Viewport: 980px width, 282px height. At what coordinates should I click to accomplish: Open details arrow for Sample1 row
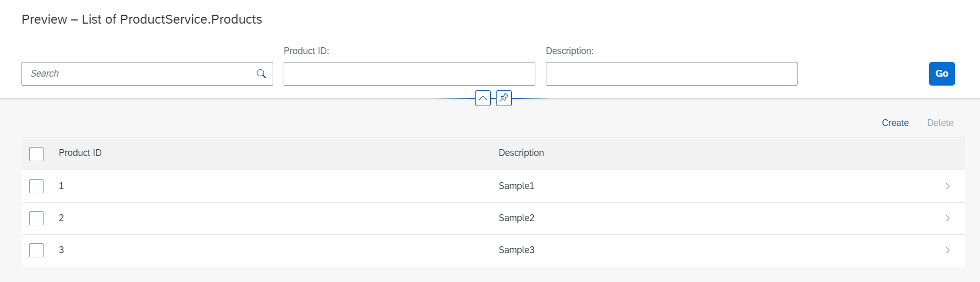pyautogui.click(x=947, y=186)
